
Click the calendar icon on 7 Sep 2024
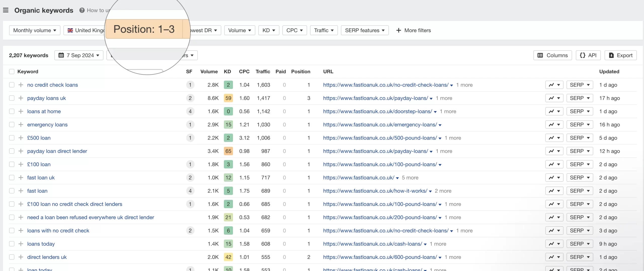coord(61,55)
